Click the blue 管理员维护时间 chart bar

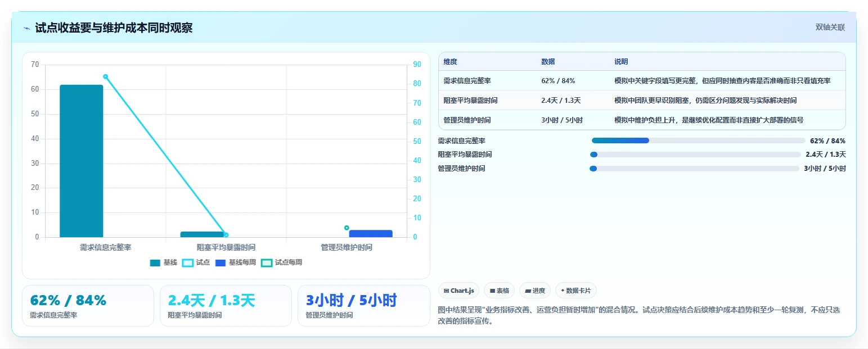[x=371, y=233]
